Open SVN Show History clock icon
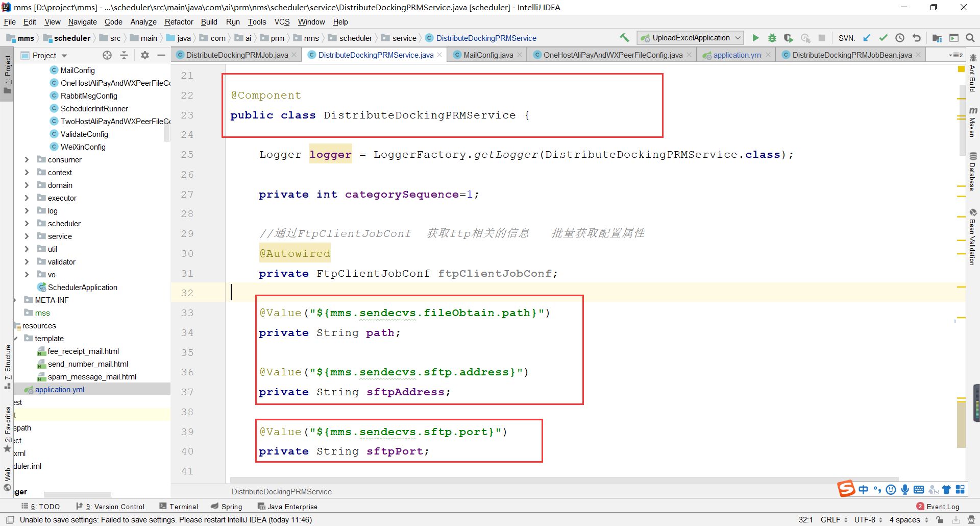The width and height of the screenshot is (980, 526). (900, 38)
